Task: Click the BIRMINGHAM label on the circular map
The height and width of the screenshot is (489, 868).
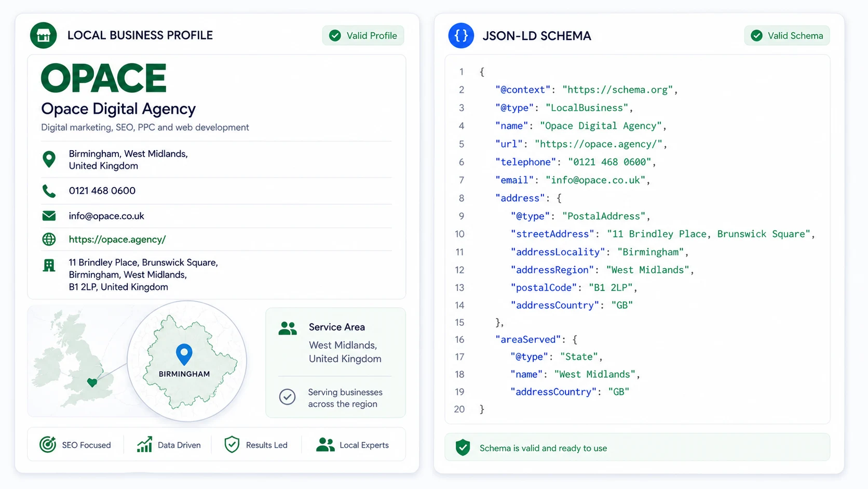Action: coord(184,374)
